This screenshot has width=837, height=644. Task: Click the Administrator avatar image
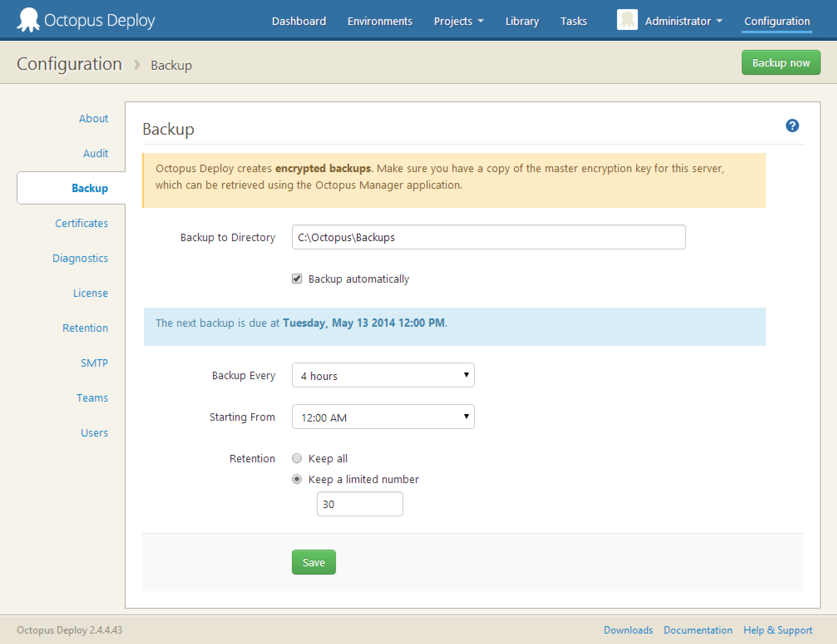click(x=627, y=20)
